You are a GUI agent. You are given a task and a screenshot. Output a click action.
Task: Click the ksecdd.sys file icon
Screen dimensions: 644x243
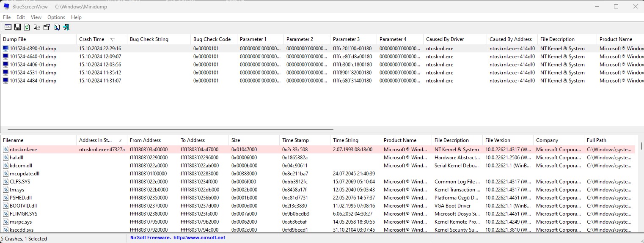[6, 230]
